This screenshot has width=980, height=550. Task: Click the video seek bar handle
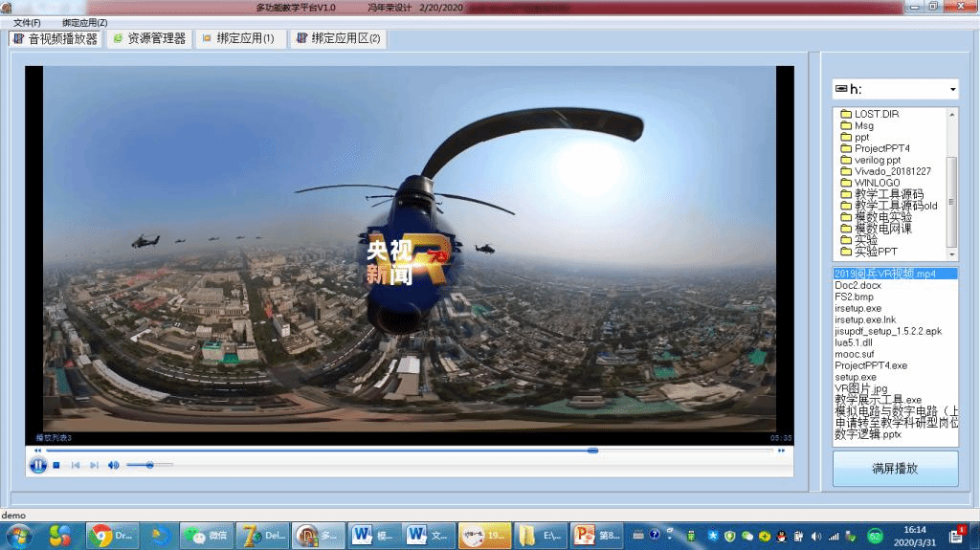point(592,450)
